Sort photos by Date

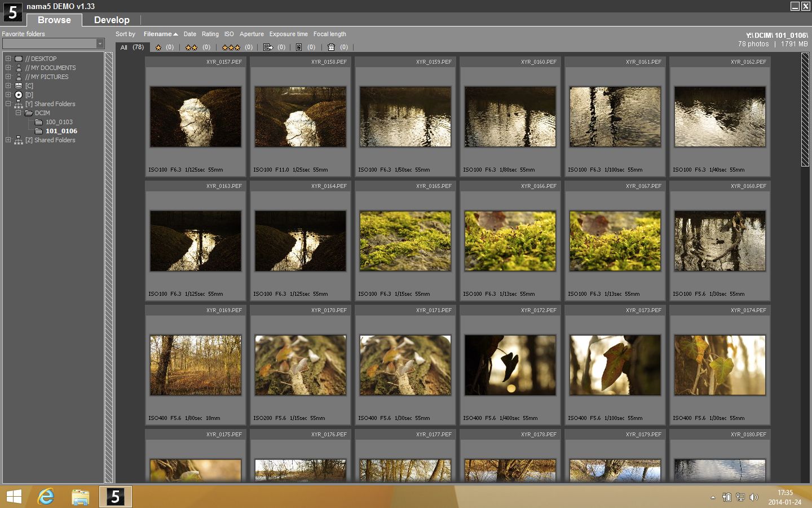(x=190, y=34)
